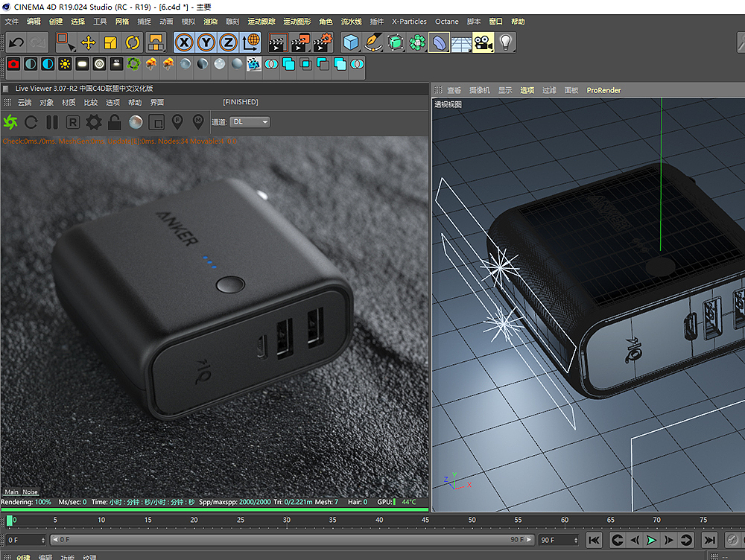Image resolution: width=745 pixels, height=560 pixels.
Task: Start Octane render with green logo icon
Action: point(10,122)
